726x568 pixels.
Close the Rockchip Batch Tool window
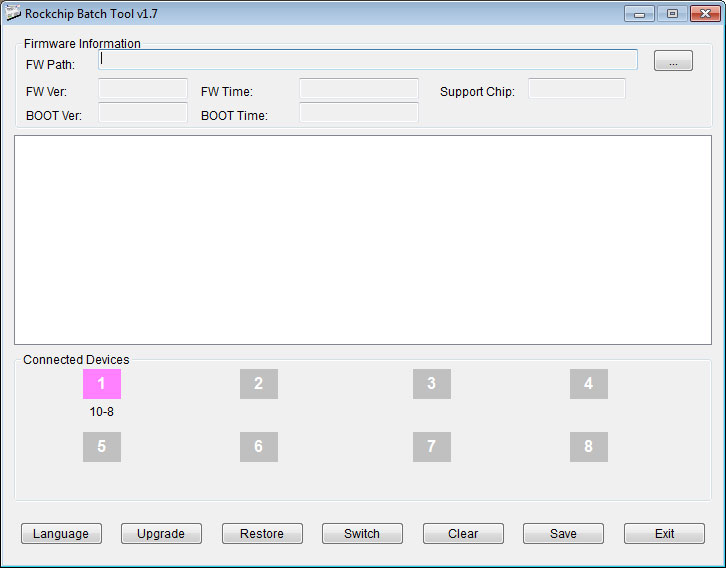[705, 14]
